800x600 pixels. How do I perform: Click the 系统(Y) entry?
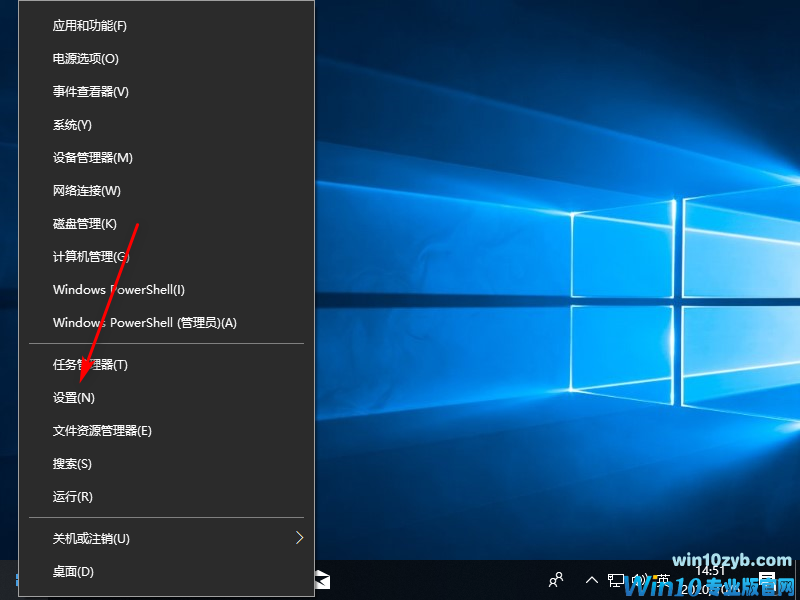click(72, 125)
